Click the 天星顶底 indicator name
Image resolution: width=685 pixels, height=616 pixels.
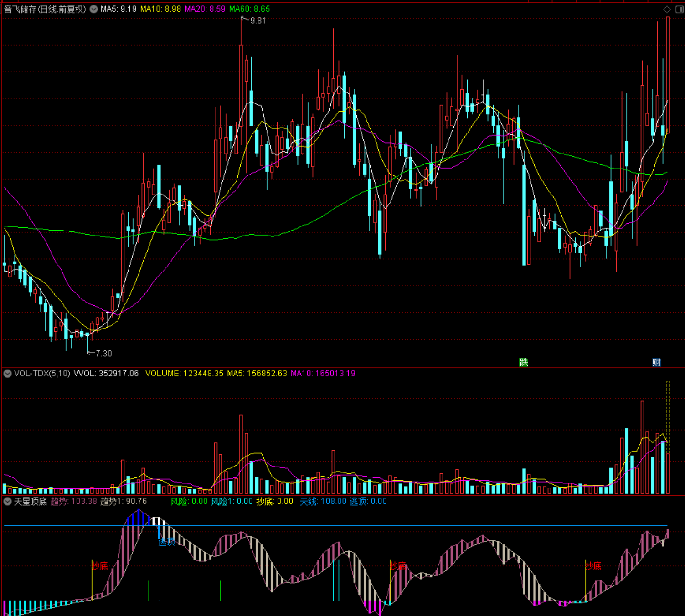30,502
